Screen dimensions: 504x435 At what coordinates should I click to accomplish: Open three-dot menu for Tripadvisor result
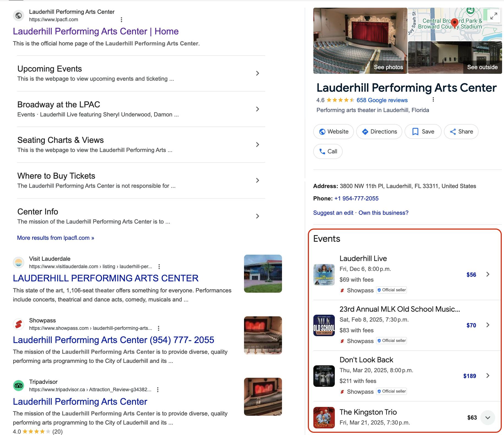(158, 390)
